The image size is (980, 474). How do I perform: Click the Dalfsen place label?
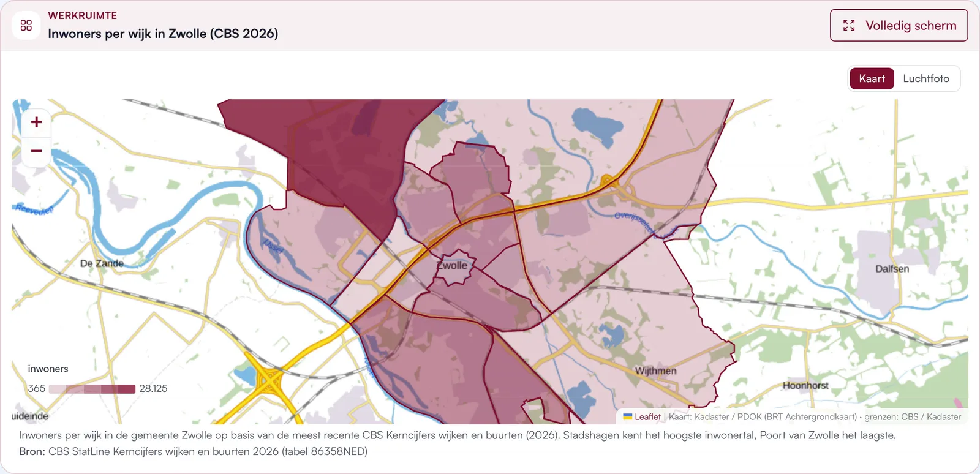click(x=892, y=269)
